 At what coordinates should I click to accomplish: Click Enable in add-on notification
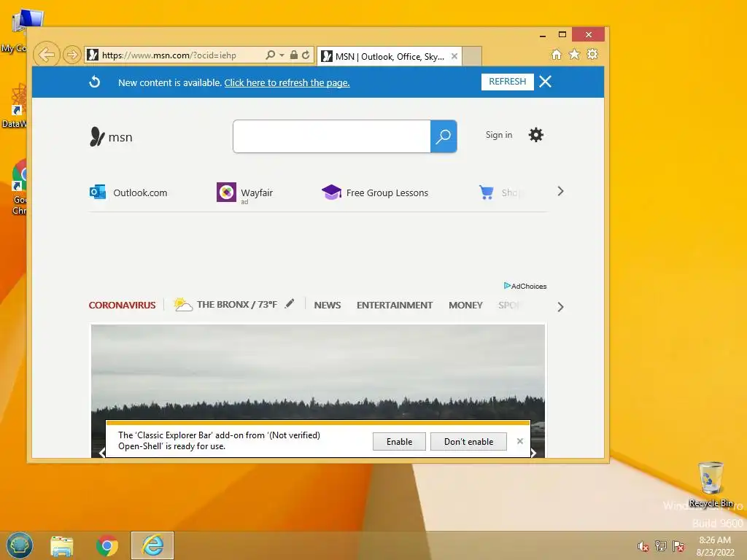click(399, 441)
